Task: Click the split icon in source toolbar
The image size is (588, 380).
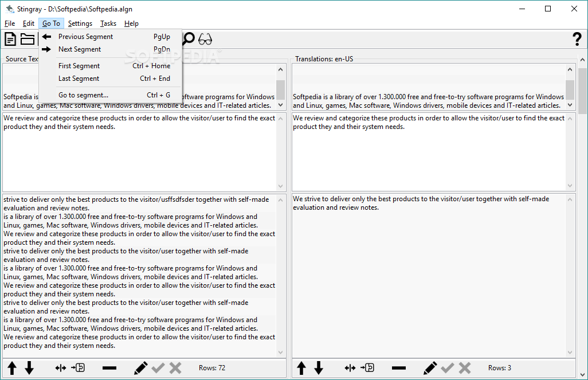Action: pos(61,368)
